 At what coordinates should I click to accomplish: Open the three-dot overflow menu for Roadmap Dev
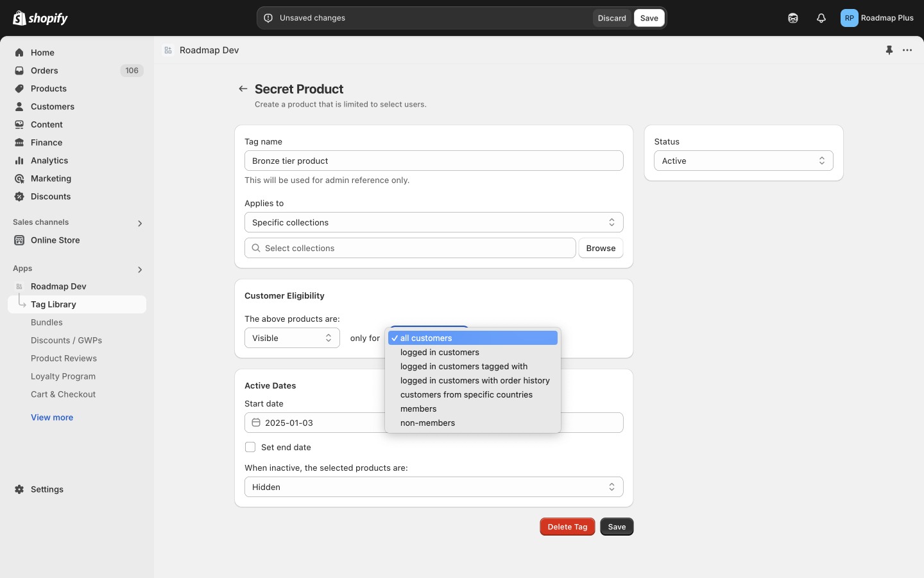coord(907,50)
